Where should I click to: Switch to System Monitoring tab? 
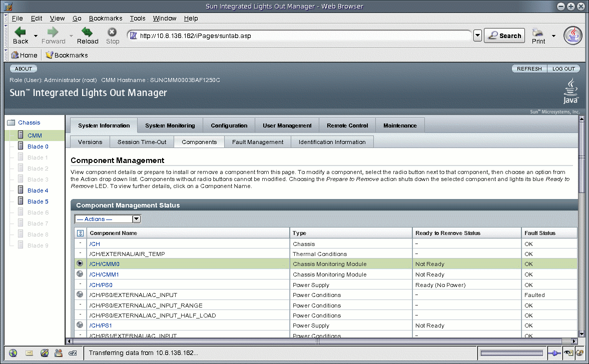coord(170,125)
